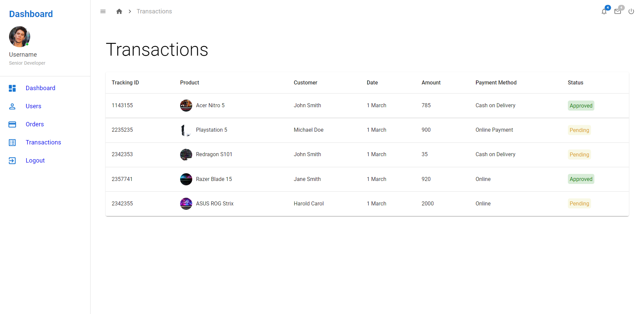Click the Acer Nitro 5 product thumbnail
Viewport: 644px width, 314px height.
pos(186,105)
